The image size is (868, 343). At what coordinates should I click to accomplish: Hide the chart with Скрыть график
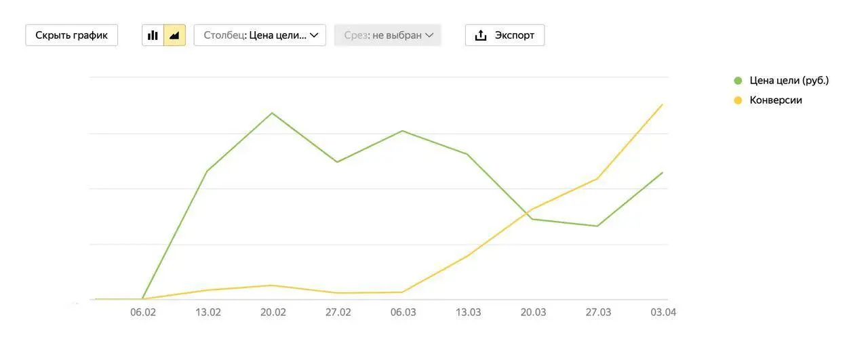point(71,35)
